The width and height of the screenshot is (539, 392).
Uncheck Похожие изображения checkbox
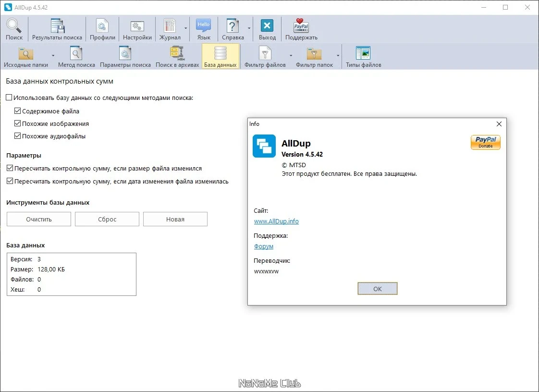coord(17,123)
